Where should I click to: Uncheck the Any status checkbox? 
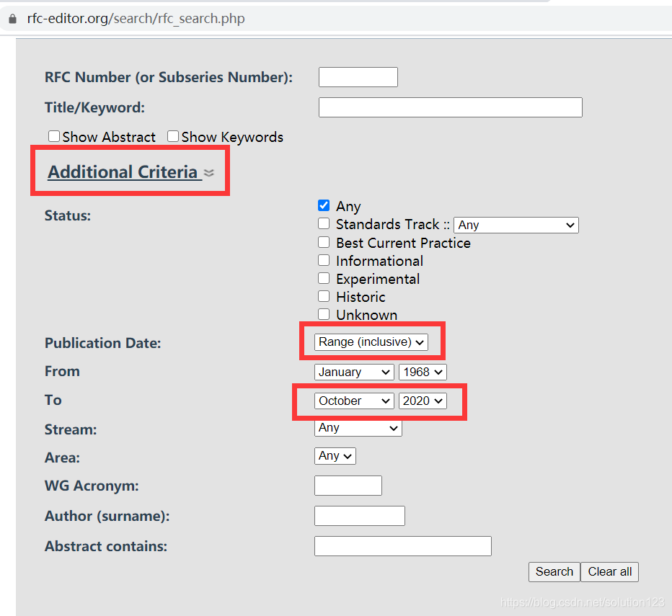(324, 205)
